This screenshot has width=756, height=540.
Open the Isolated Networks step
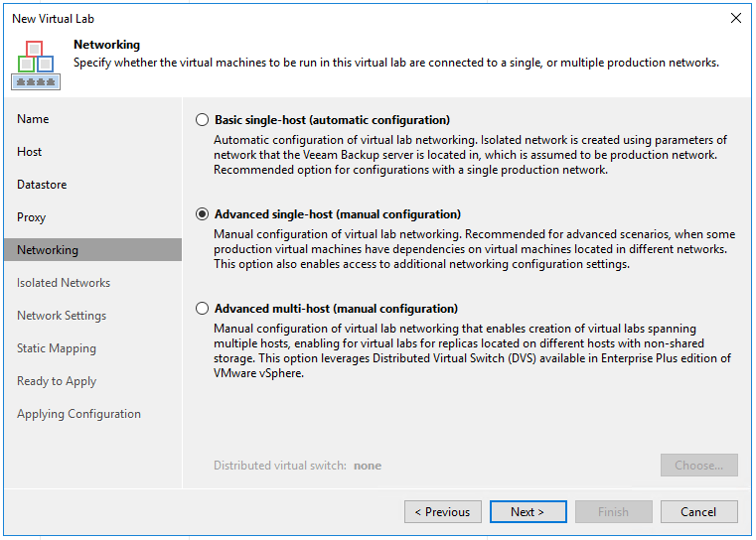pyautogui.click(x=64, y=283)
